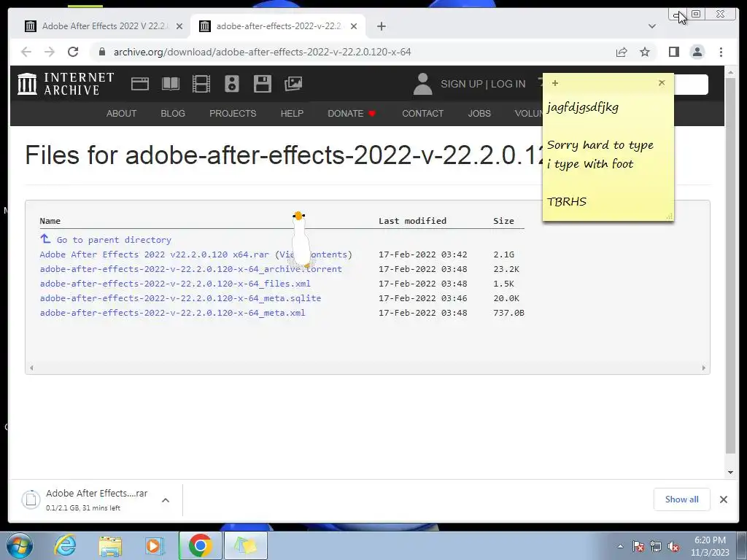Screen dimensions: 747x560
Task: Click the page vertical scrollbar down arrow
Action: [x=730, y=472]
